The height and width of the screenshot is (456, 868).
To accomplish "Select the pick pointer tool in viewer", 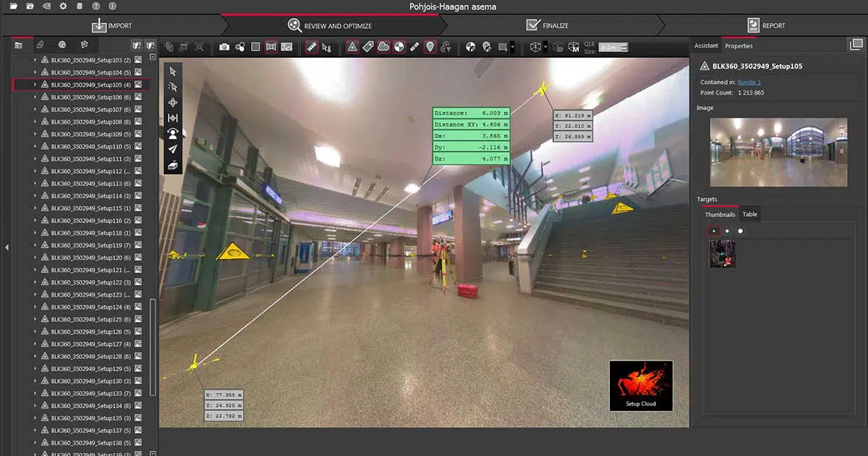I will tap(173, 71).
